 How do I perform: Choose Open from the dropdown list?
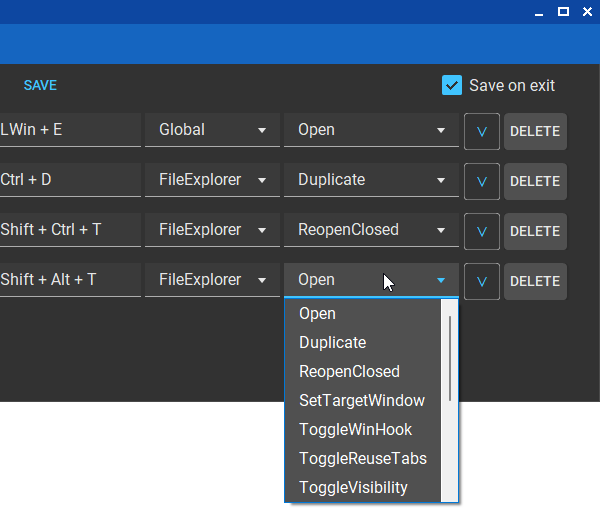tap(363, 314)
